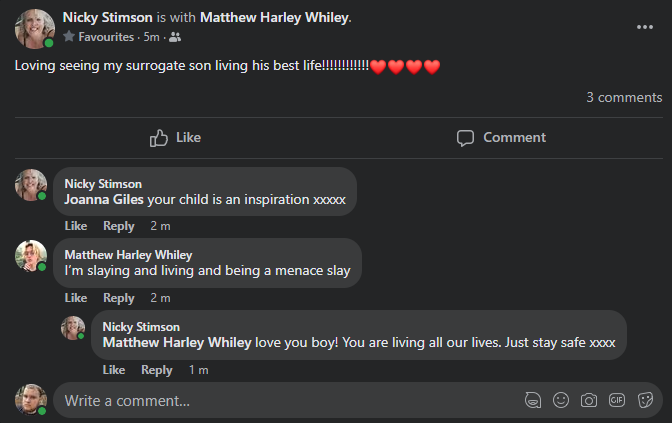Open the emoji picker in comment box
The width and height of the screenshot is (672, 423).
561,400
